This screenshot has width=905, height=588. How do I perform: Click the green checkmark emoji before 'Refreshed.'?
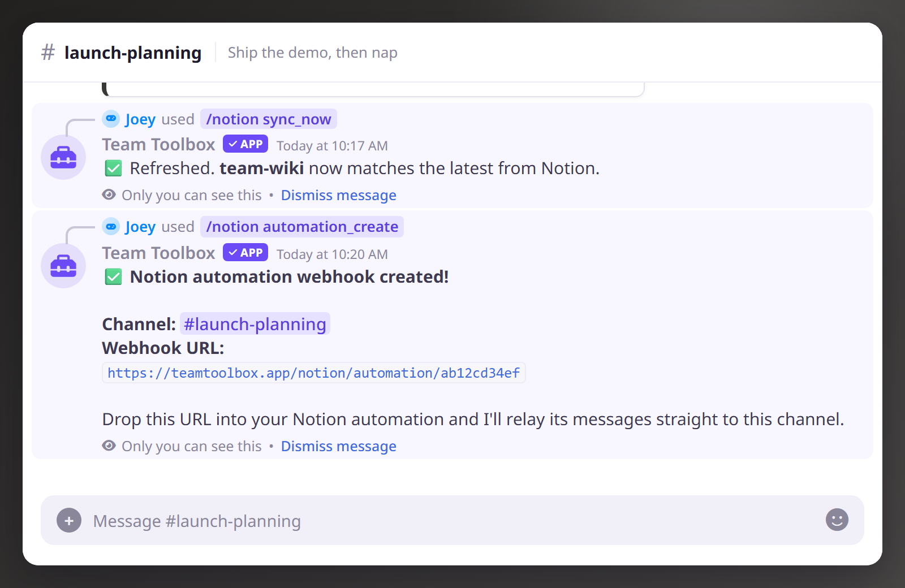pos(113,168)
